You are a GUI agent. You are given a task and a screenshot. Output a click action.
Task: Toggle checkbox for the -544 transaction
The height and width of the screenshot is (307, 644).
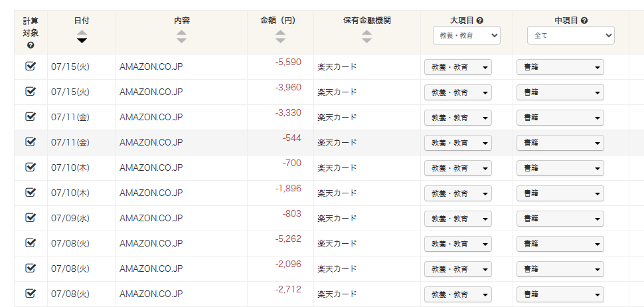[30, 142]
